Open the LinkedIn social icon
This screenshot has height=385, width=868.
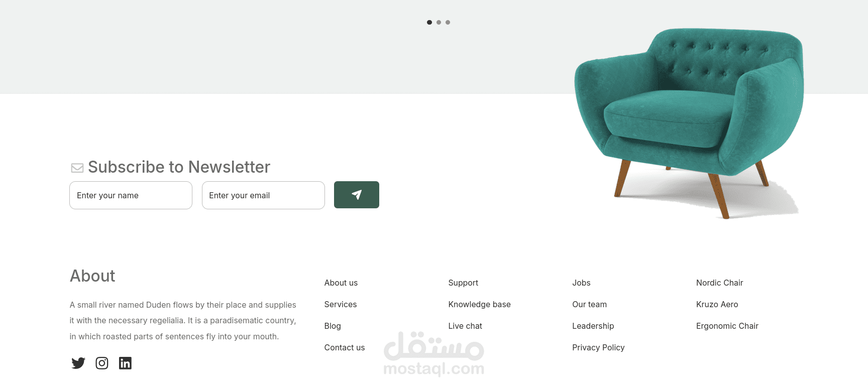pos(125,363)
